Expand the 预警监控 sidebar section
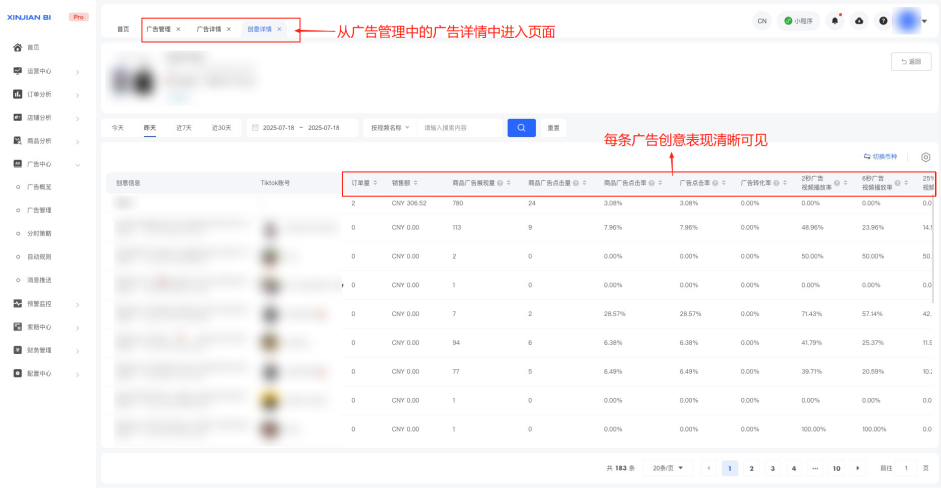 coord(77,304)
